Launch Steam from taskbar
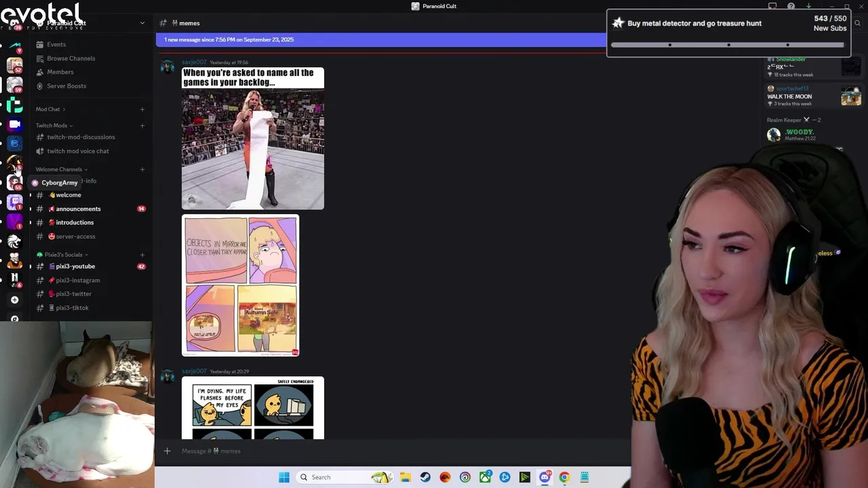 425,477
